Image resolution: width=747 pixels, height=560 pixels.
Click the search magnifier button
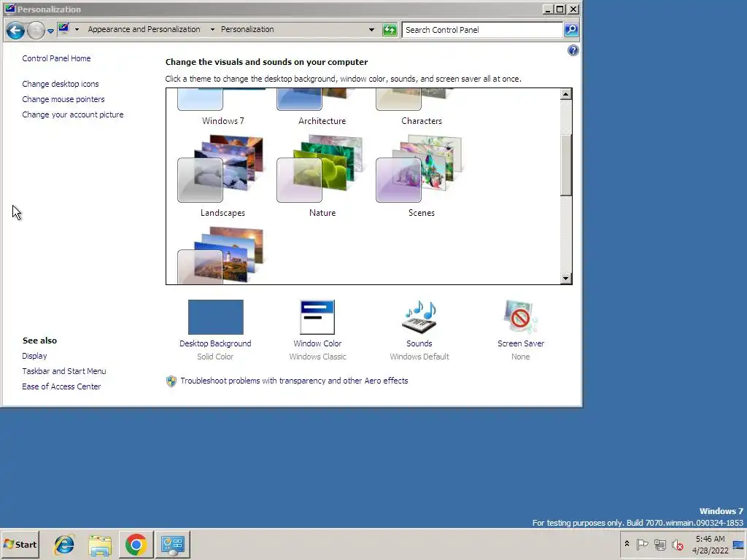570,30
